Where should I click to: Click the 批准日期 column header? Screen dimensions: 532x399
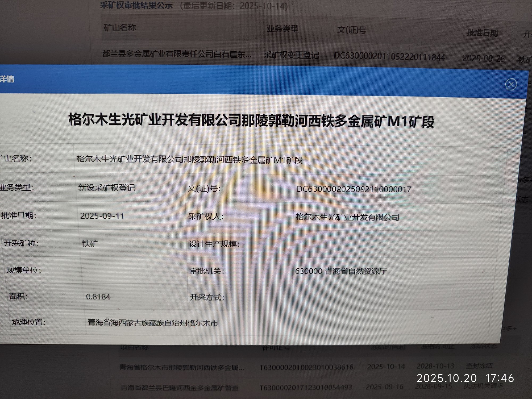pos(482,33)
